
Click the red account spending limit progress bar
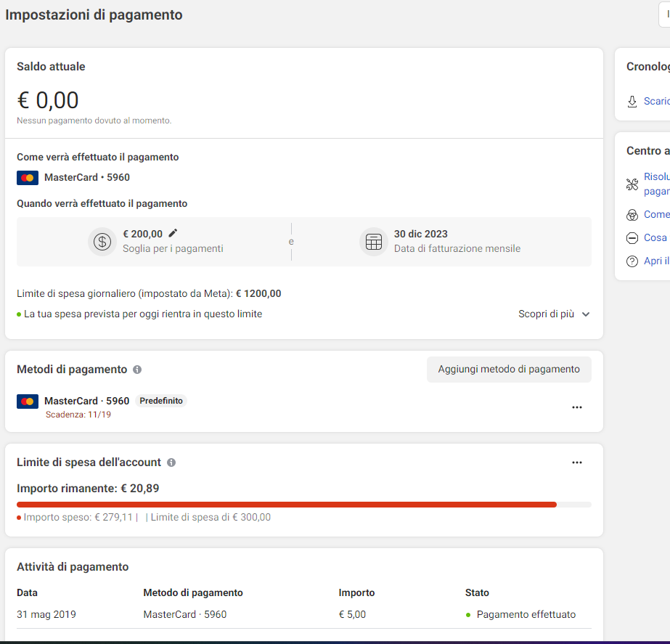pos(287,504)
